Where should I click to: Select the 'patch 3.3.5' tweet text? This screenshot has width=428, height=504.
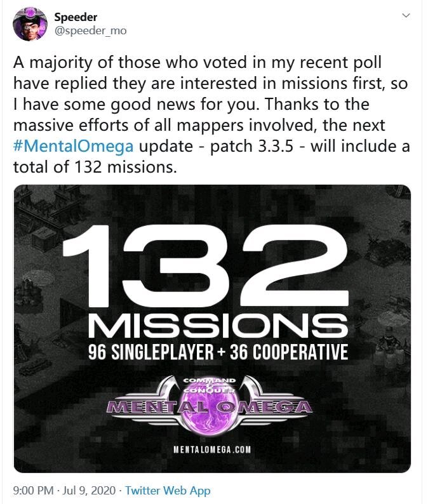[x=252, y=146]
